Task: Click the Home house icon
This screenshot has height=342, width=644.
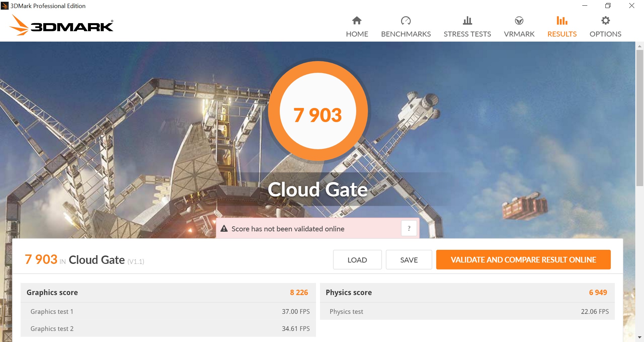Action: pos(357,21)
